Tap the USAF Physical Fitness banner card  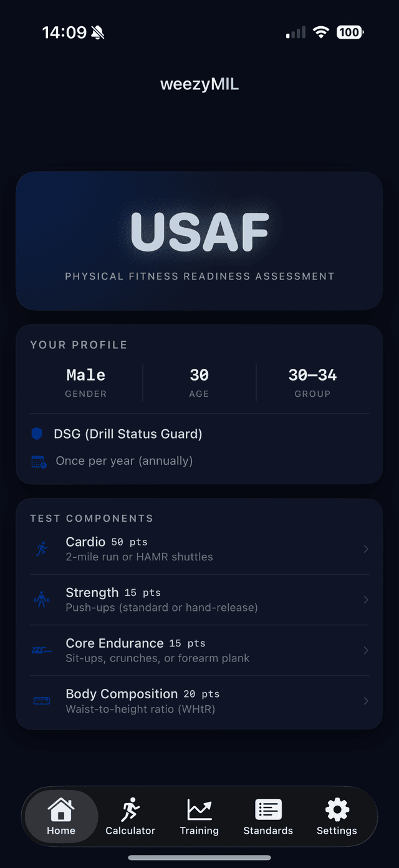(x=199, y=241)
